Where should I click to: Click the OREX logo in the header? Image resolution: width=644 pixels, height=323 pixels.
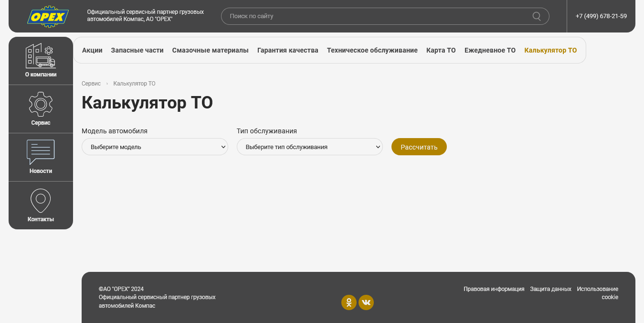click(x=47, y=16)
